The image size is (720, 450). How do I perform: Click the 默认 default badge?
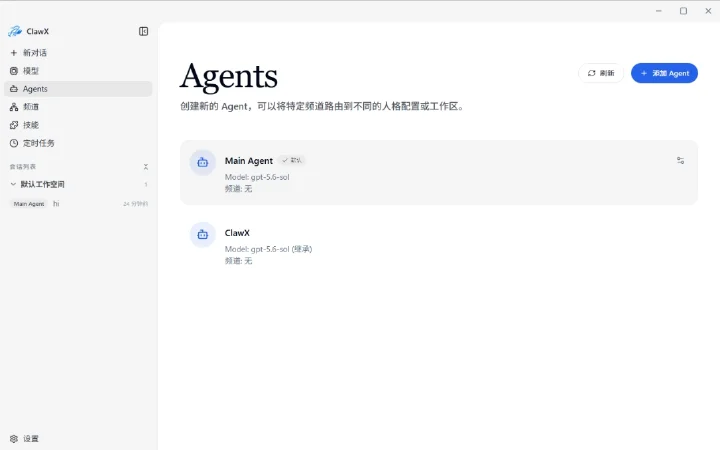click(292, 160)
